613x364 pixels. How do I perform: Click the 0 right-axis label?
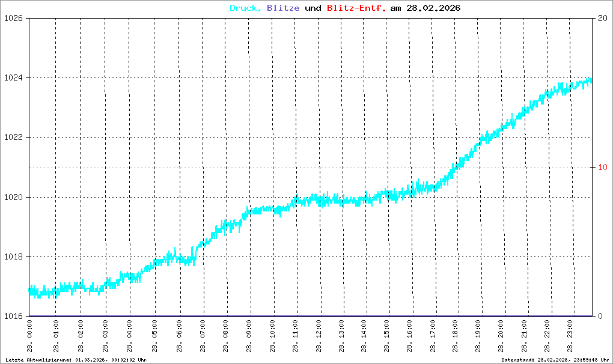tap(600, 317)
